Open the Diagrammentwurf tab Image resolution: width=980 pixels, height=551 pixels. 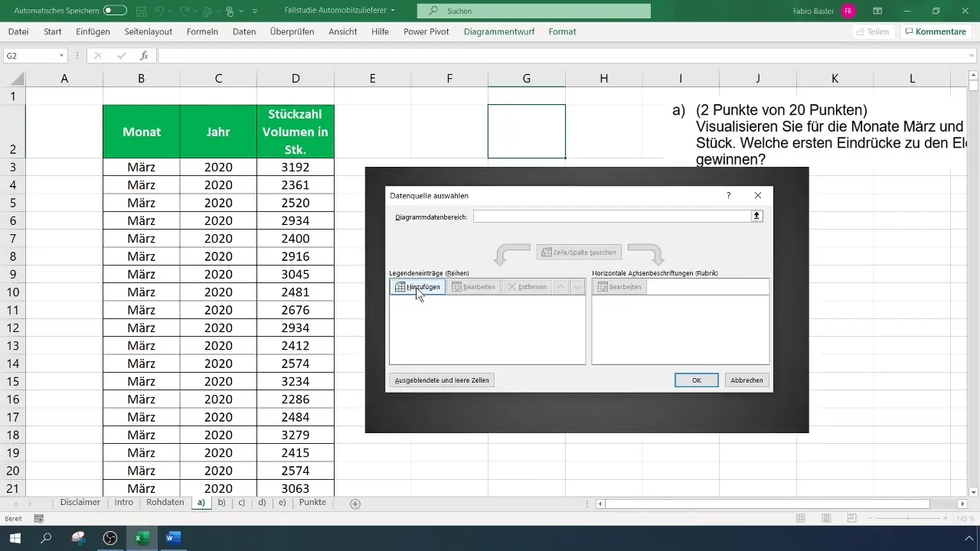click(x=501, y=32)
